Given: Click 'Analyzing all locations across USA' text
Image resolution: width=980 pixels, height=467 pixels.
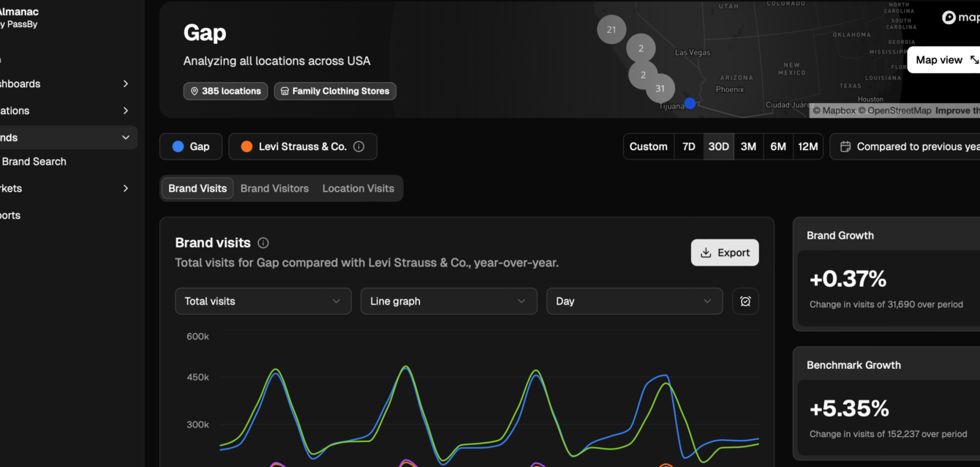Looking at the screenshot, I should [277, 61].
